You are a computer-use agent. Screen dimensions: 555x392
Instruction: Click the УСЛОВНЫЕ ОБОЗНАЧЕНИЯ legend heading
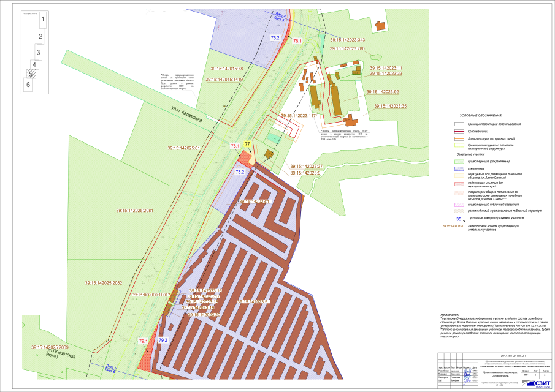click(481, 115)
